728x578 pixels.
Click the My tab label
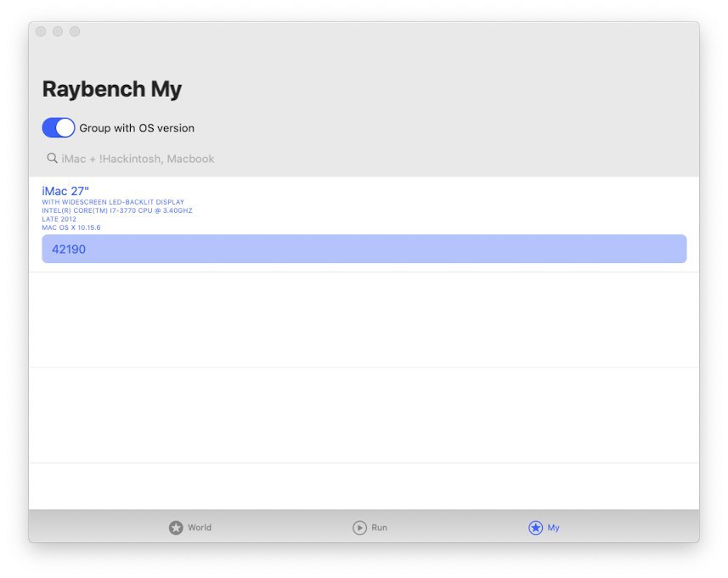pyautogui.click(x=553, y=527)
